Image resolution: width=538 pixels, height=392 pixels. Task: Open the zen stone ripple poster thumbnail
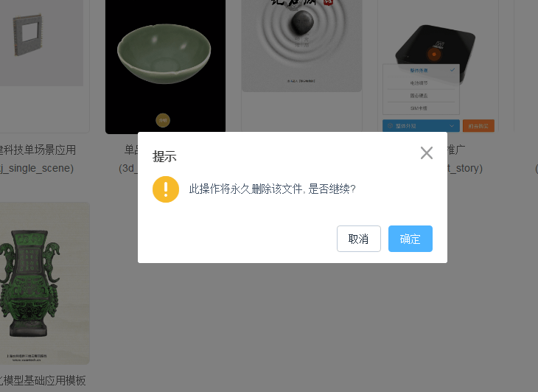click(301, 46)
